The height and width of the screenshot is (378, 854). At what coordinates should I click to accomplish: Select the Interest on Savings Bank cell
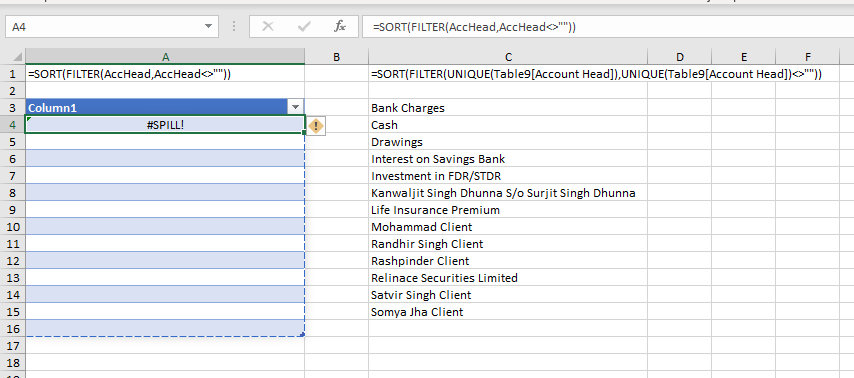[x=508, y=158]
